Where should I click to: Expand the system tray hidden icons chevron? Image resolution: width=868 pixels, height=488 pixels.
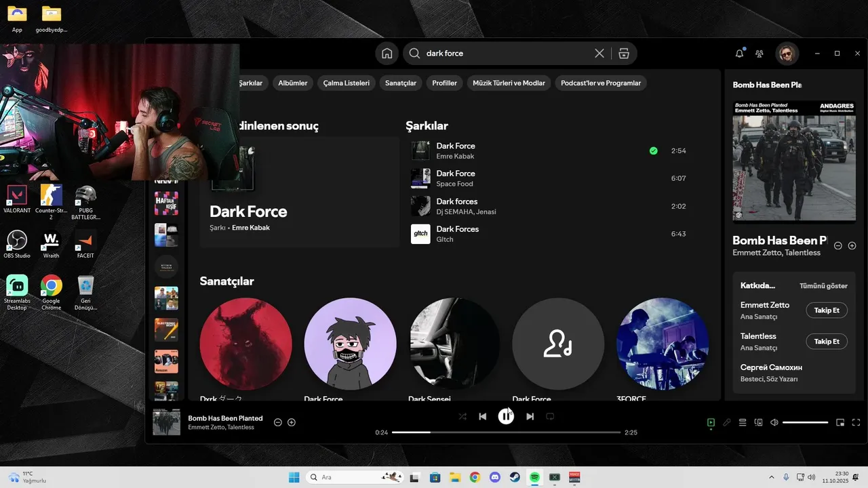coord(771,477)
